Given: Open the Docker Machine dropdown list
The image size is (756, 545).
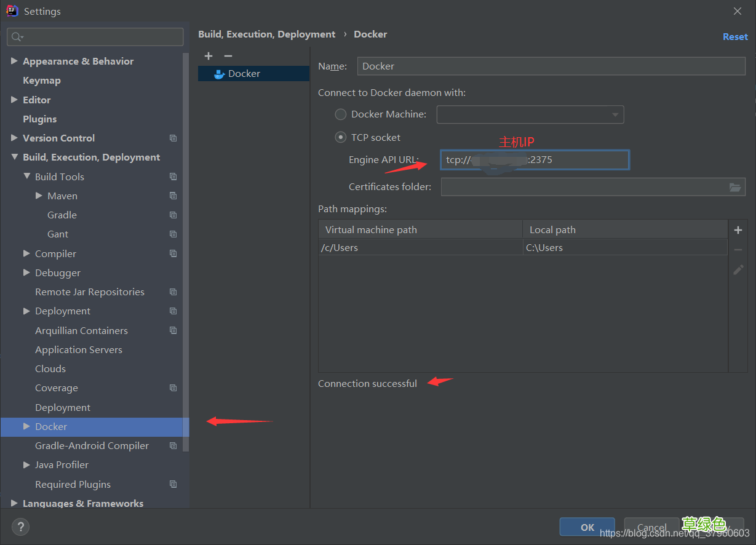Looking at the screenshot, I should [615, 114].
